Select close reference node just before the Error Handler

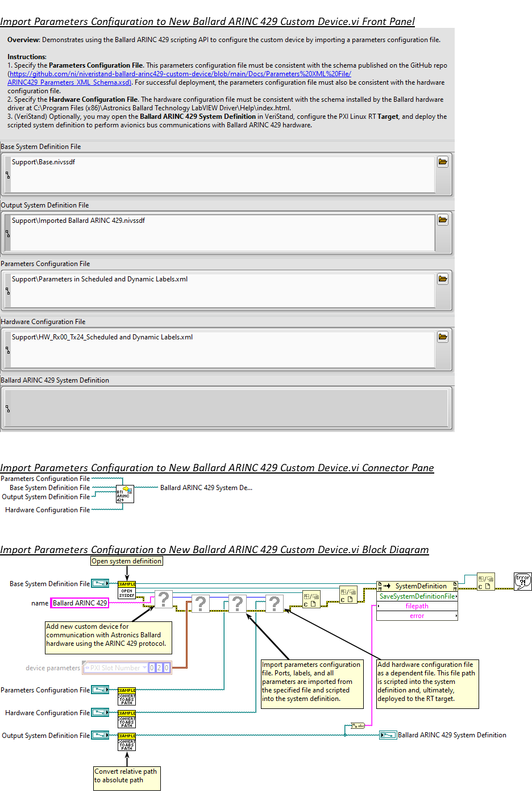coord(485,581)
